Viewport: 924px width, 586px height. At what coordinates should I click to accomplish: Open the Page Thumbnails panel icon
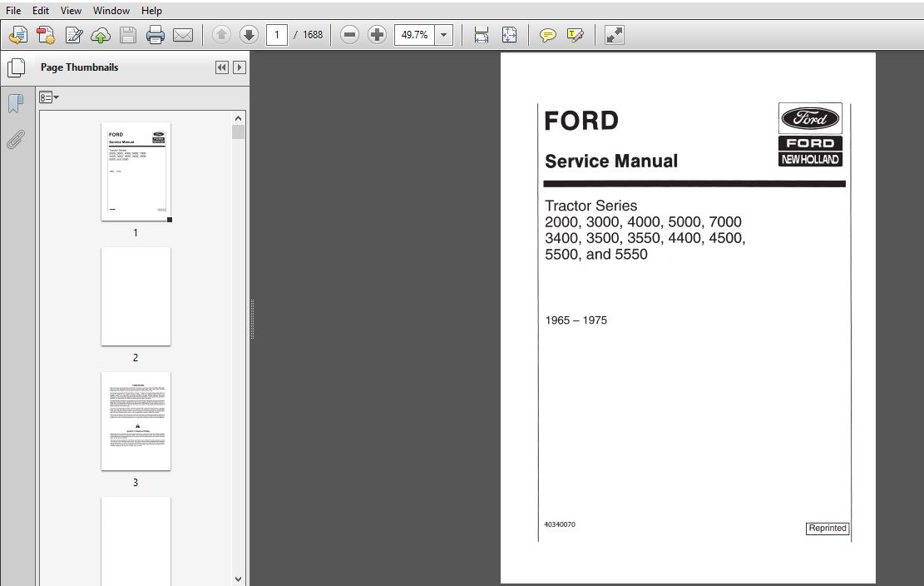(x=16, y=67)
